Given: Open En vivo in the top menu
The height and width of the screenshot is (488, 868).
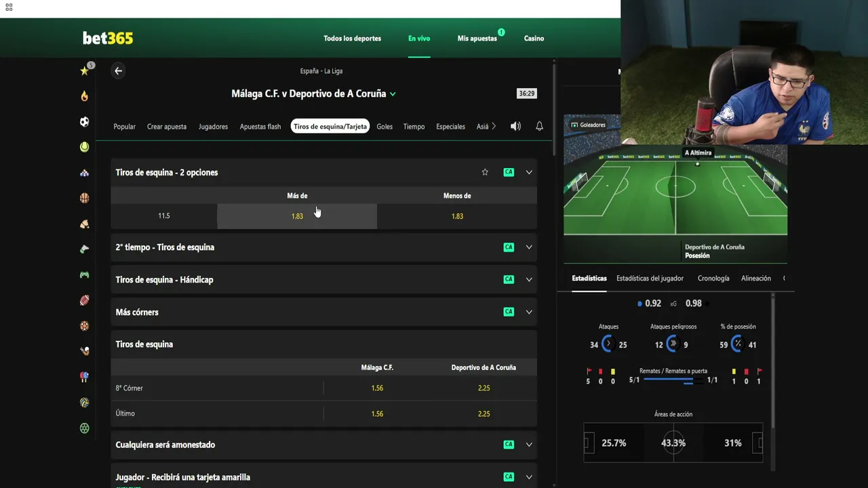Looking at the screenshot, I should [419, 39].
